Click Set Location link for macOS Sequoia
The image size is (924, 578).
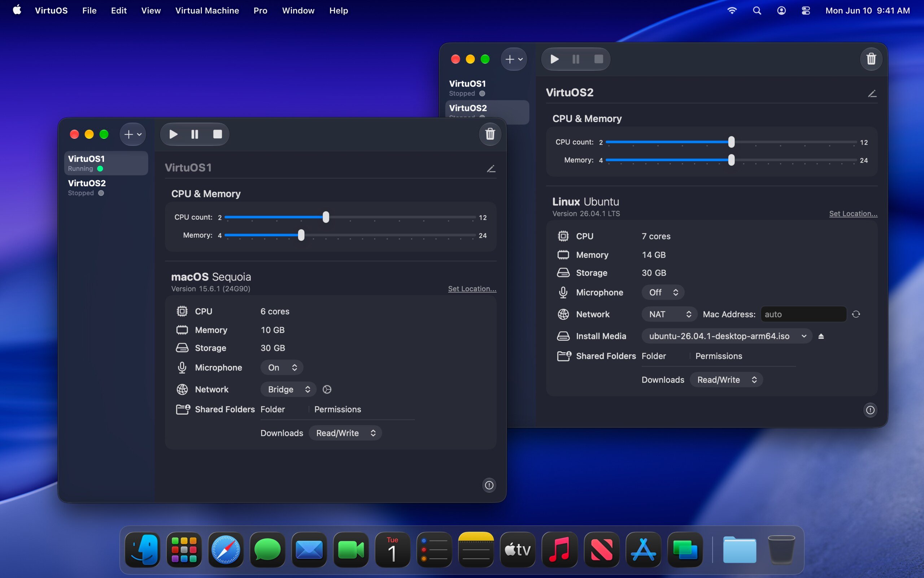[x=472, y=289]
